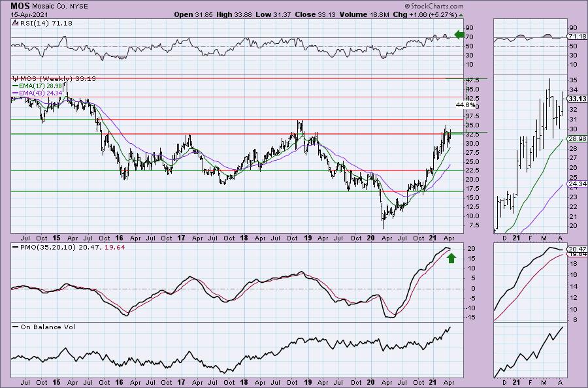
Task: Click the 44.6% annotation label
Action: click(465, 105)
